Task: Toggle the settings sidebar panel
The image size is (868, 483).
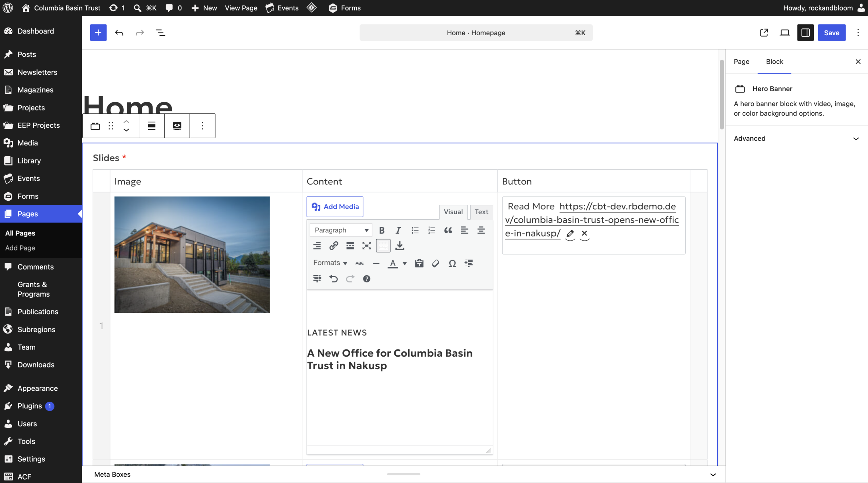Action: 806,33
